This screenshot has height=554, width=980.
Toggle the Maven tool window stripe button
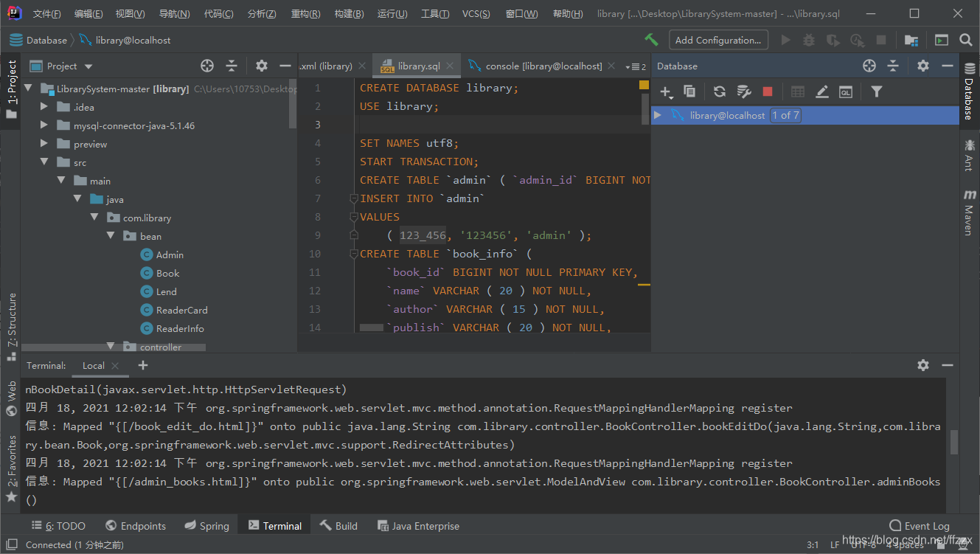[969, 212]
